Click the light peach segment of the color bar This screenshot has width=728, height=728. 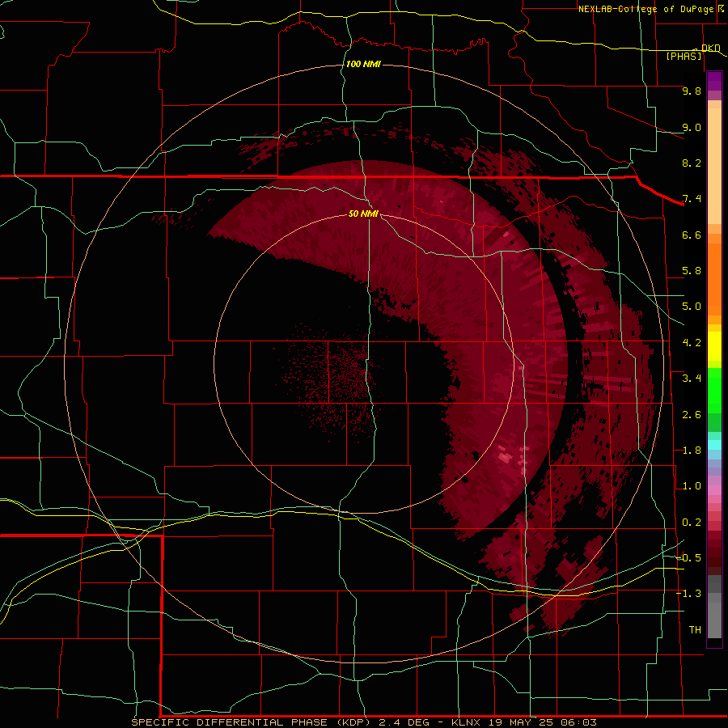tap(714, 167)
